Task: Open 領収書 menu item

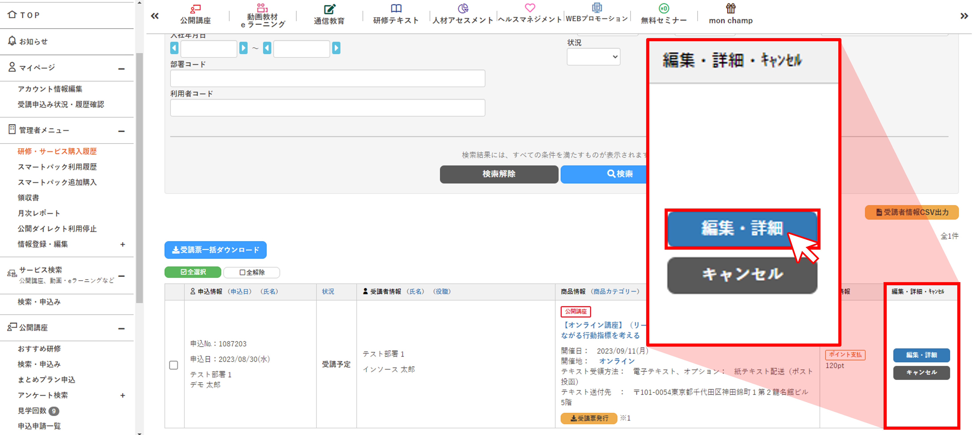Action: coord(28,198)
